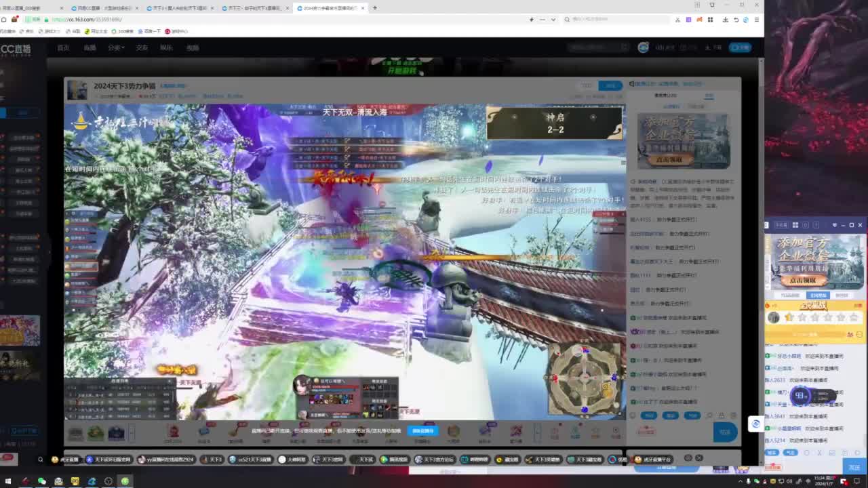Open the browser new tab plus button
Screen dimensions: 868x488
pyautogui.click(x=374, y=8)
